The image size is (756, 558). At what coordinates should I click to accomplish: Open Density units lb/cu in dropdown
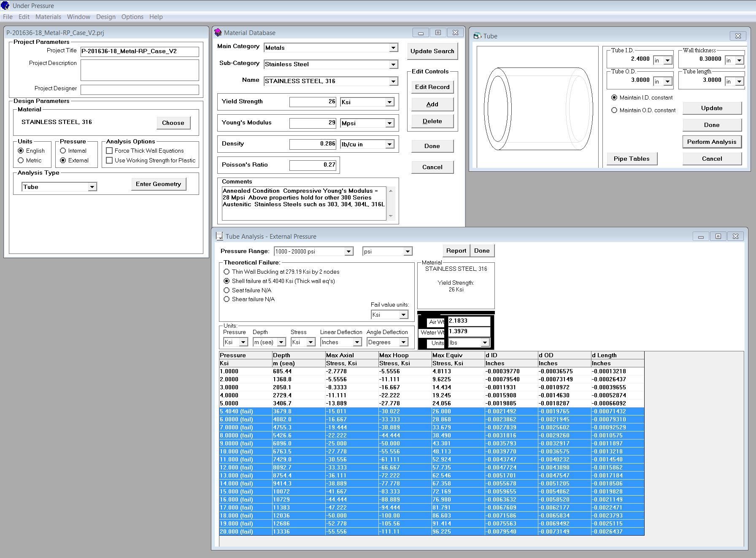coord(389,144)
